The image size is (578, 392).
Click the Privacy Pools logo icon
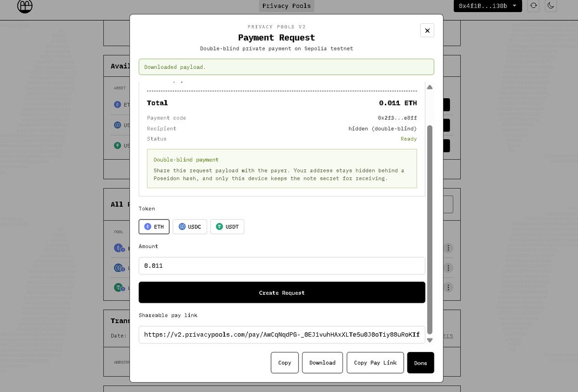pyautogui.click(x=25, y=6)
